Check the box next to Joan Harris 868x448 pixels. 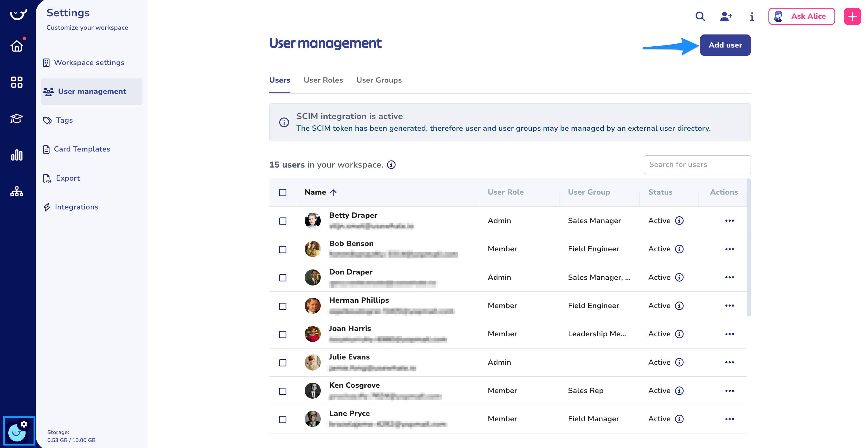click(282, 335)
